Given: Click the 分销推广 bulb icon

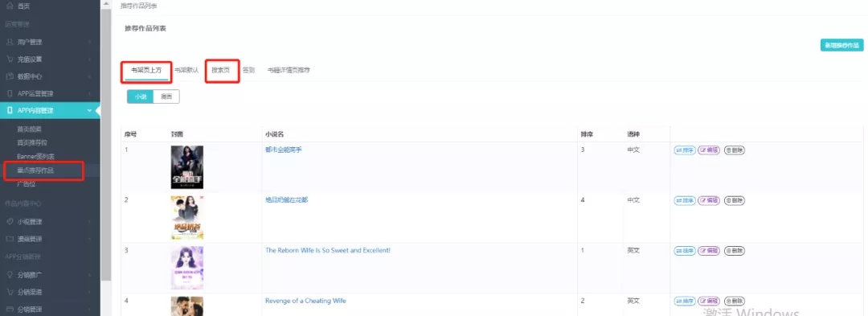Looking at the screenshot, I should coord(9,274).
